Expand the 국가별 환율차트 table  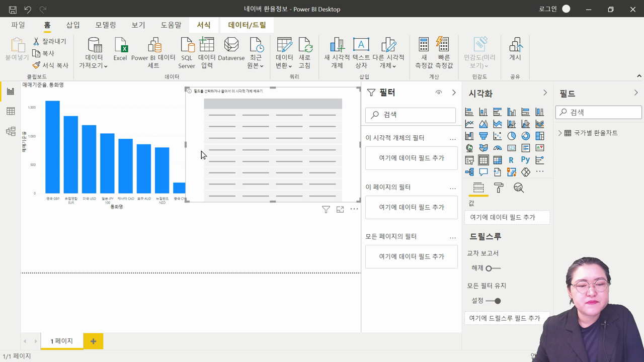(x=560, y=133)
